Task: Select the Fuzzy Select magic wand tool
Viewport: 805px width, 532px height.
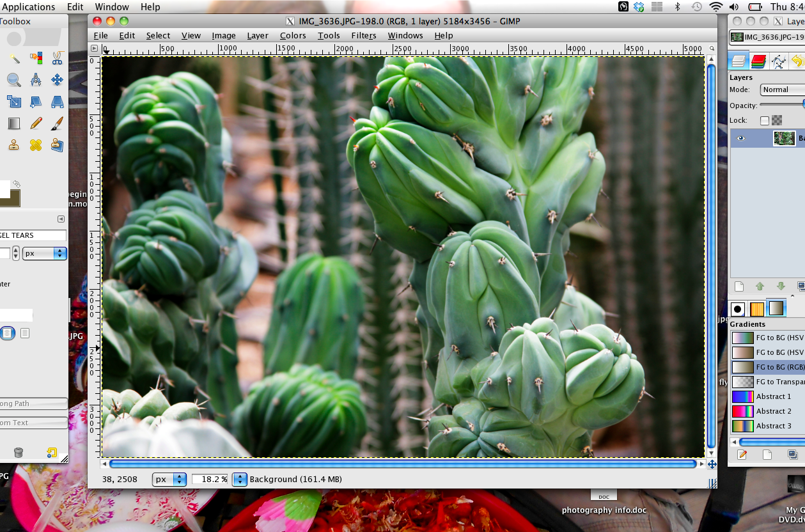Action: pos(14,59)
